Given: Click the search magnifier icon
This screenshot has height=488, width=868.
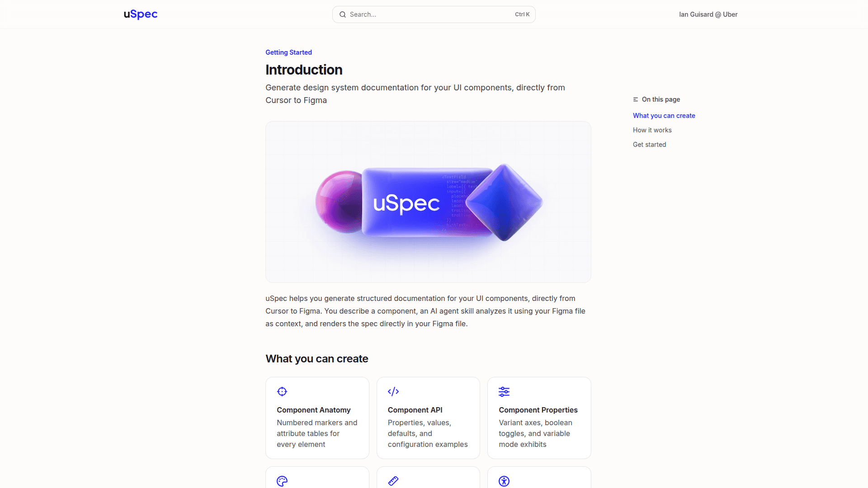Looking at the screenshot, I should pyautogui.click(x=343, y=14).
